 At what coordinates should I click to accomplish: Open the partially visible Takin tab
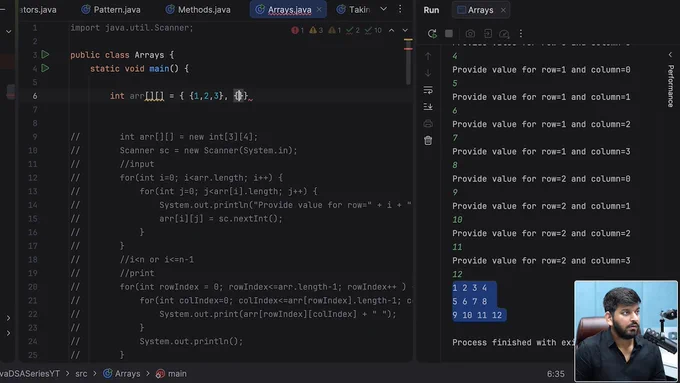tap(353, 10)
